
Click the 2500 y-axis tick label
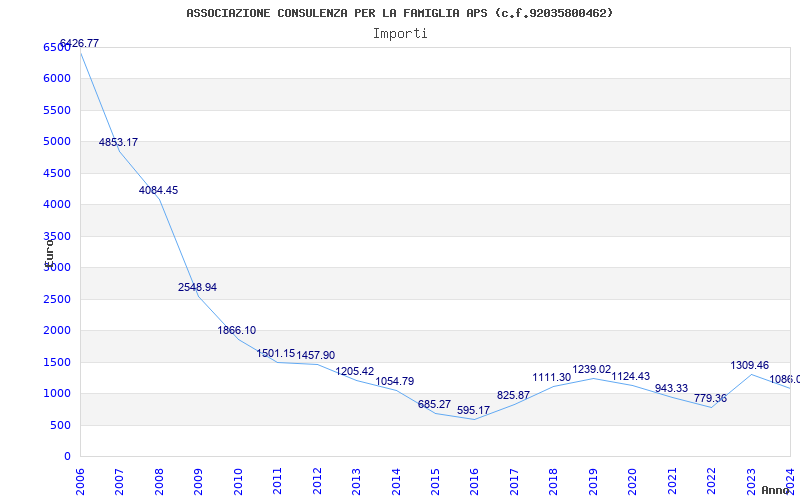click(x=57, y=299)
